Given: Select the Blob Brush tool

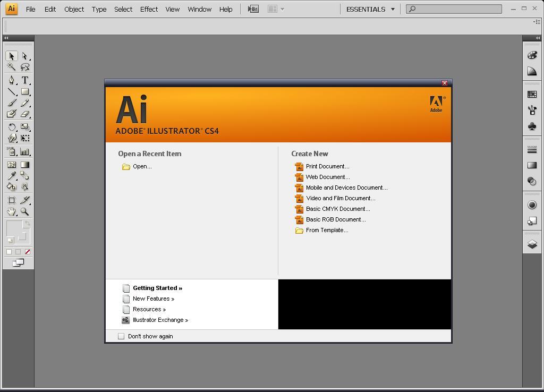Looking at the screenshot, I should pyautogui.click(x=12, y=114).
